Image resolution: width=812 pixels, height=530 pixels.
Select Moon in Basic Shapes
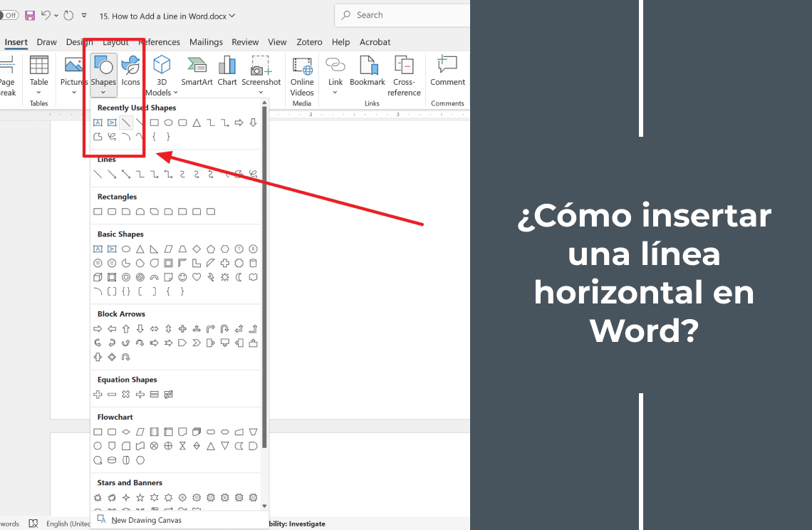[239, 277]
